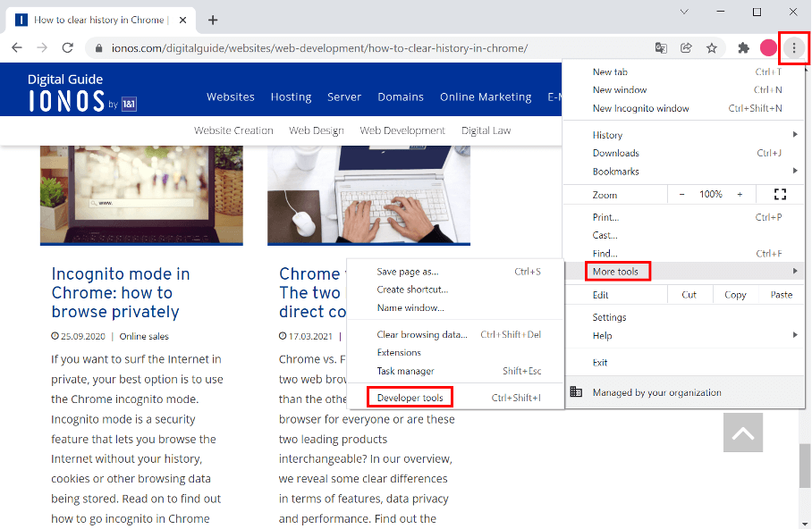Expand the More tools submenu
Screen dimensions: 812x529
pyautogui.click(x=683, y=272)
